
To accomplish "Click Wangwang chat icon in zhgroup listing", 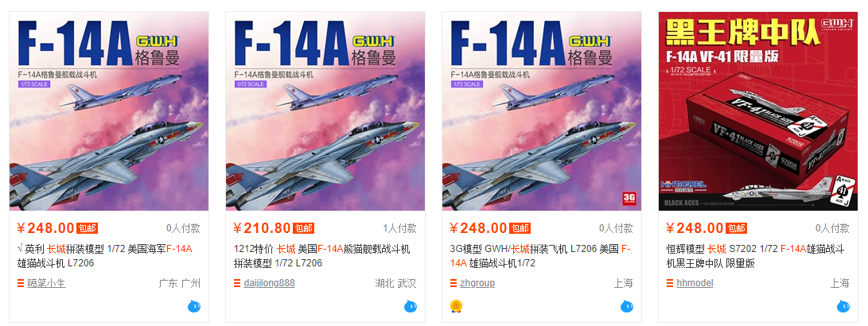I will coord(627,306).
